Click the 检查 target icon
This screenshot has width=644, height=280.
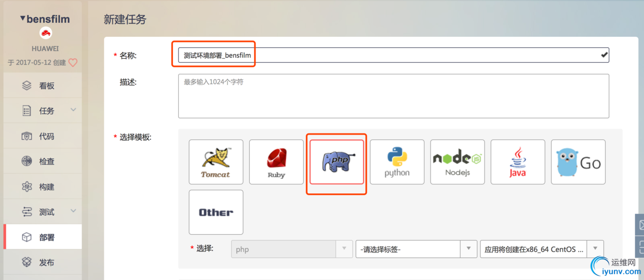[x=27, y=161]
